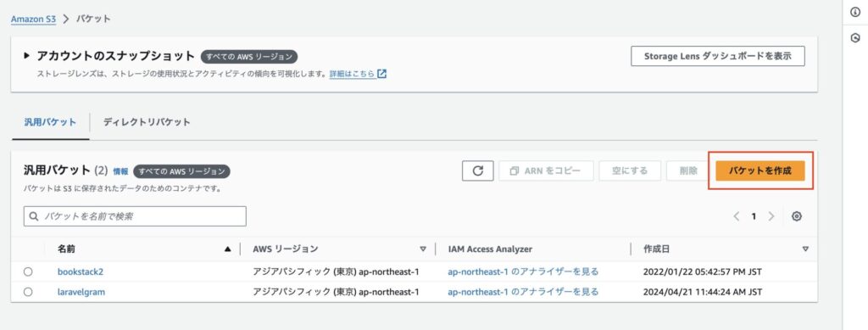Click region cell in laravelgram row
The height and width of the screenshot is (330, 868).
point(336,292)
